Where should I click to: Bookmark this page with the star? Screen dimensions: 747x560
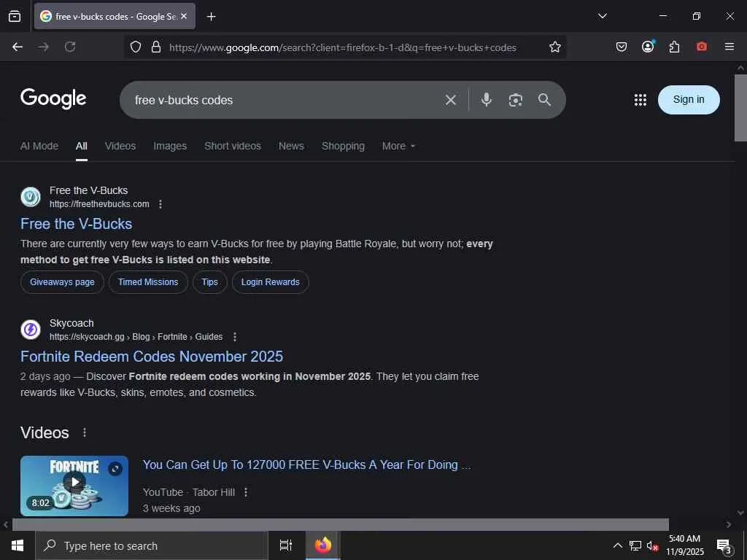coord(554,47)
